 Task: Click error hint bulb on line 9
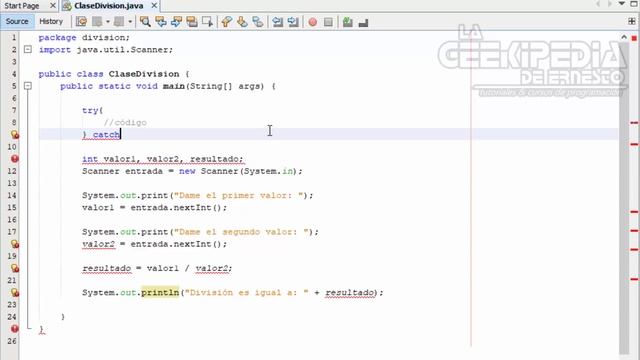[x=15, y=134]
